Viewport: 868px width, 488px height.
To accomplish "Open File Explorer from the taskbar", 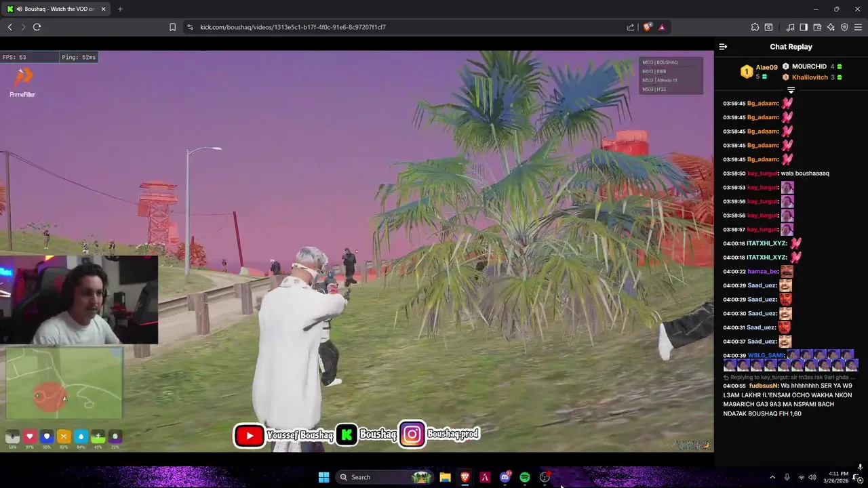I will 445,477.
